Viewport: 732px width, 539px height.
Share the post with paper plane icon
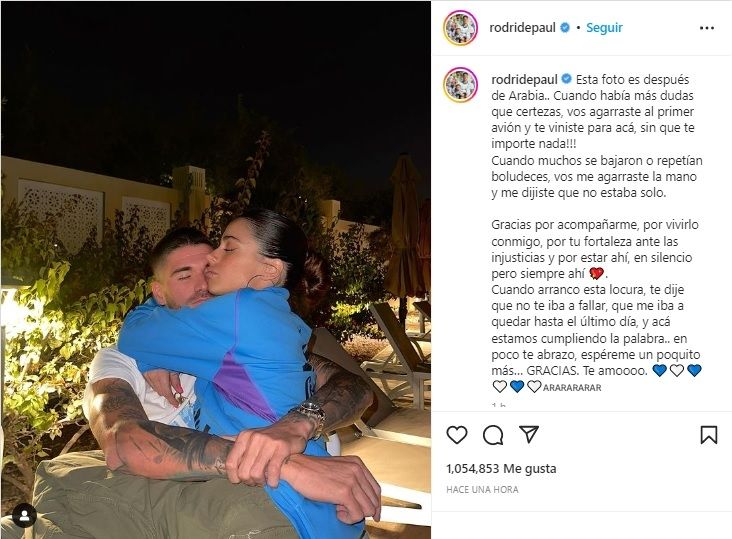[x=529, y=434]
